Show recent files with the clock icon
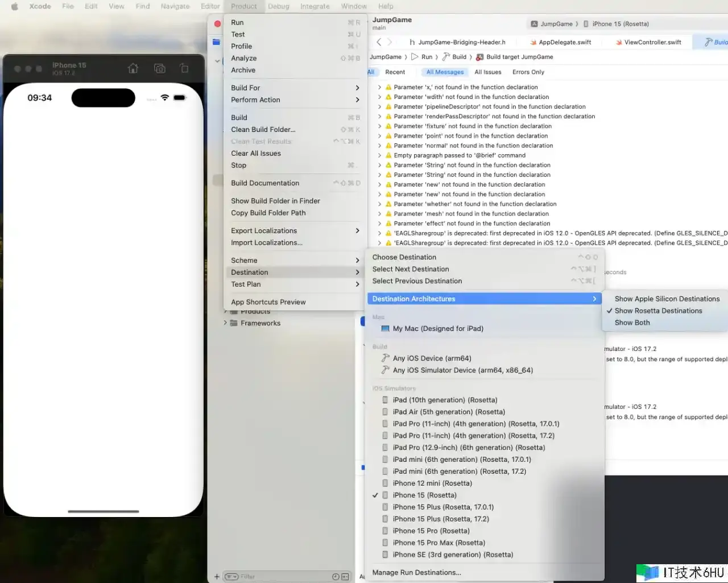Image resolution: width=728 pixels, height=583 pixels. tap(336, 577)
